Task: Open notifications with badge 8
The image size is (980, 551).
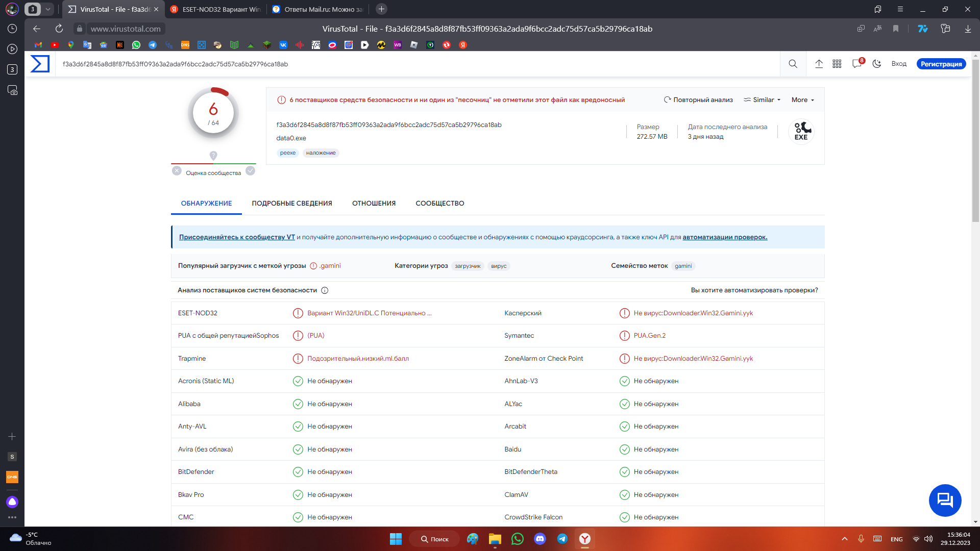Action: click(857, 63)
